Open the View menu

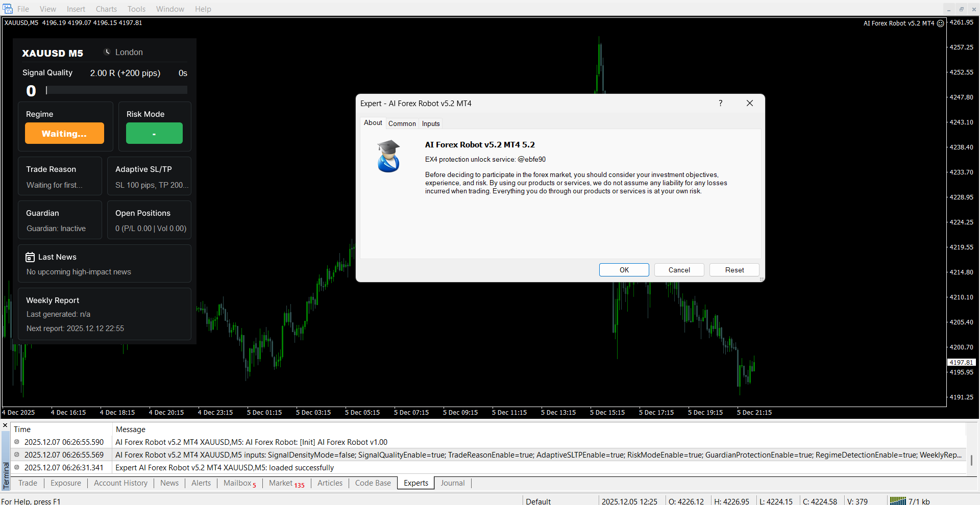(x=48, y=9)
